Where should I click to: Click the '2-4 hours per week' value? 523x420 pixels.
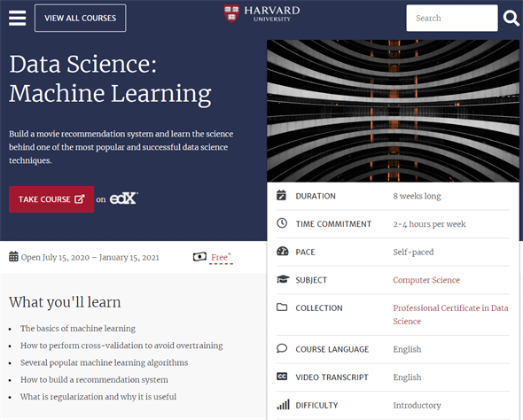point(429,224)
